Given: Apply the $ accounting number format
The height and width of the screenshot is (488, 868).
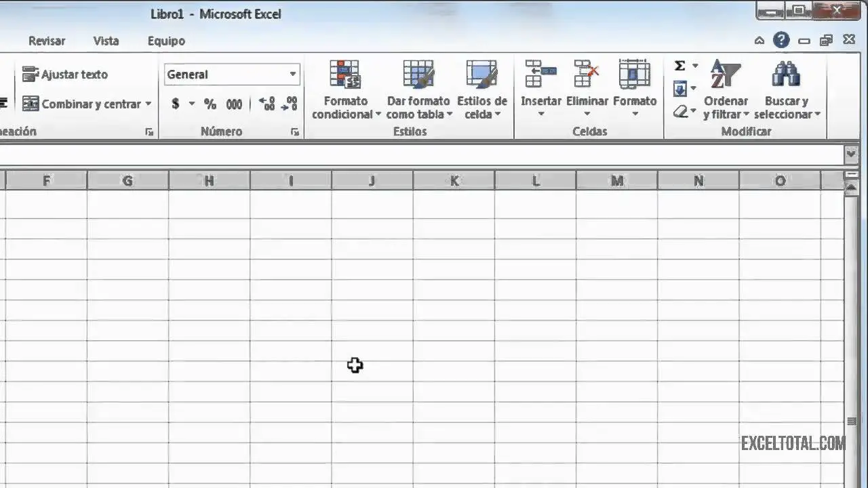Looking at the screenshot, I should pyautogui.click(x=176, y=104).
